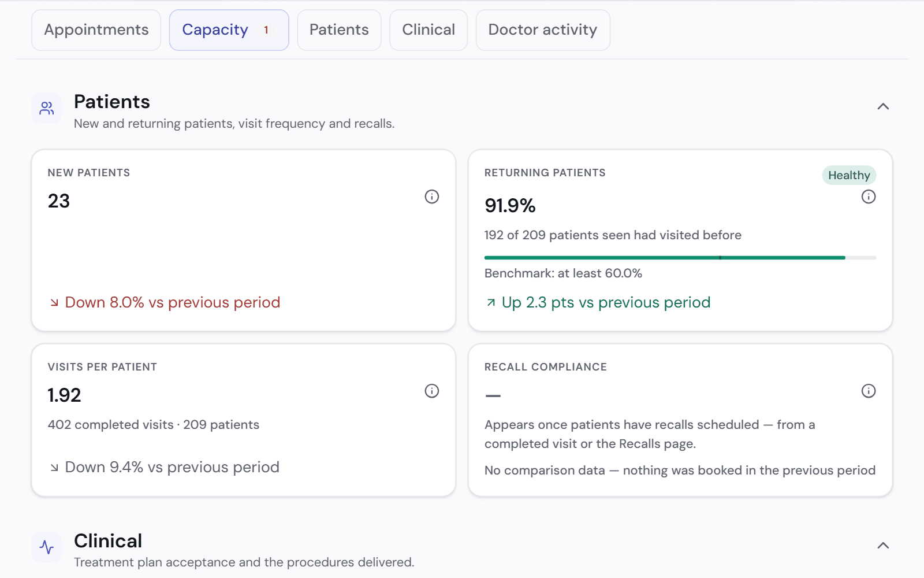Switch to the Appointments tab
The height and width of the screenshot is (578, 924).
96,30
